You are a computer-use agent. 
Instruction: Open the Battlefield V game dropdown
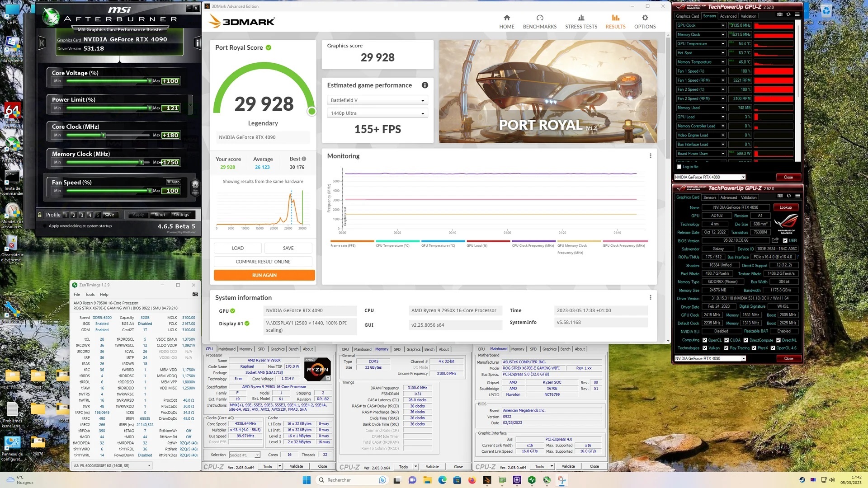377,100
